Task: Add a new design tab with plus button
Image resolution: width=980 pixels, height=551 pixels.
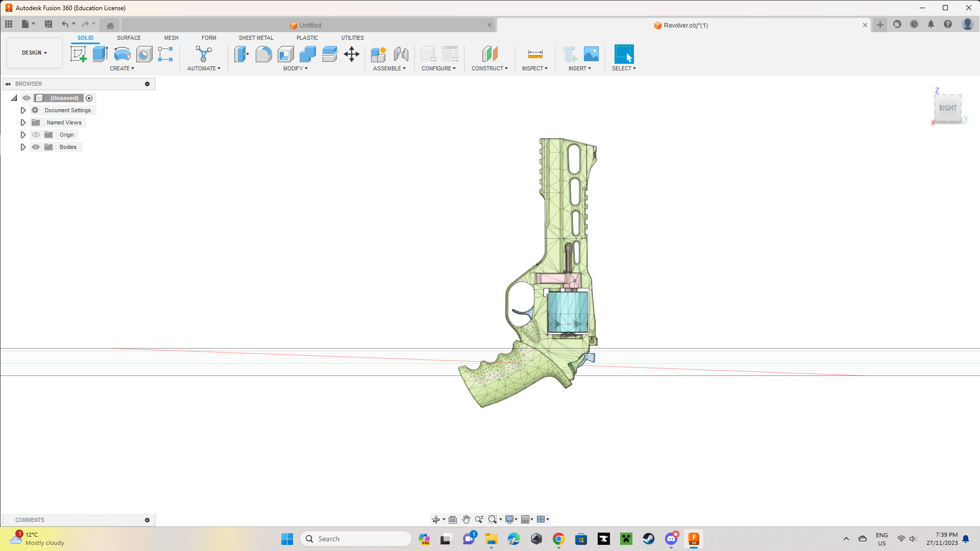Action: tap(880, 24)
